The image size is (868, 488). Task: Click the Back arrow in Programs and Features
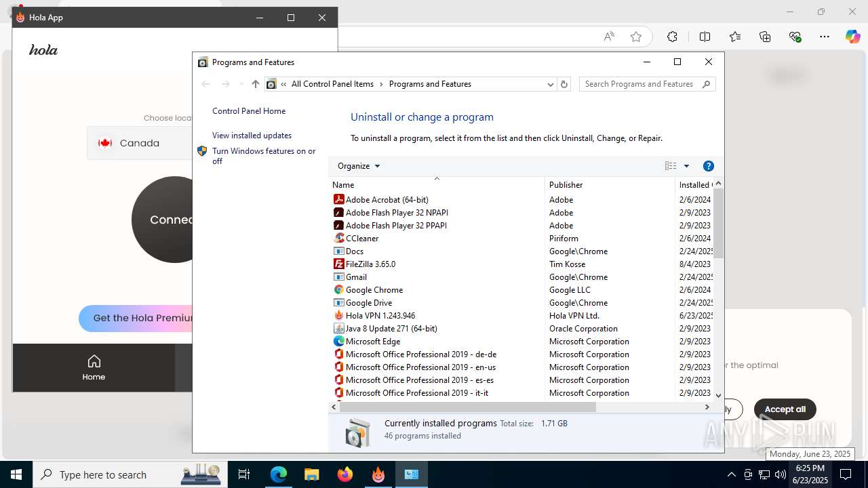pyautogui.click(x=206, y=84)
